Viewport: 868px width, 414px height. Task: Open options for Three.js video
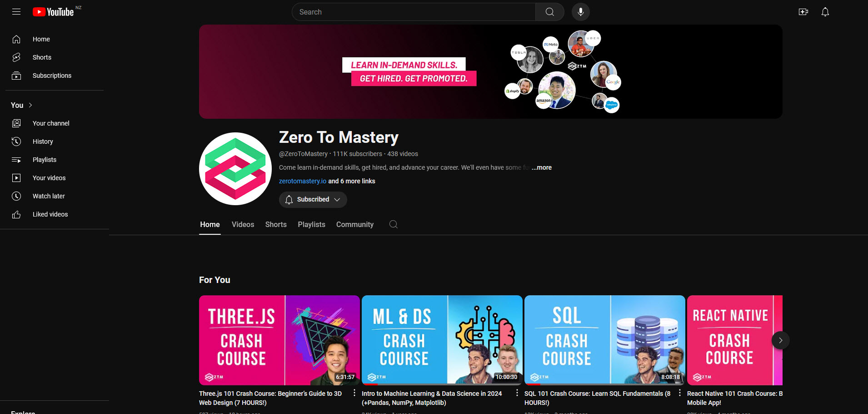[x=354, y=393]
